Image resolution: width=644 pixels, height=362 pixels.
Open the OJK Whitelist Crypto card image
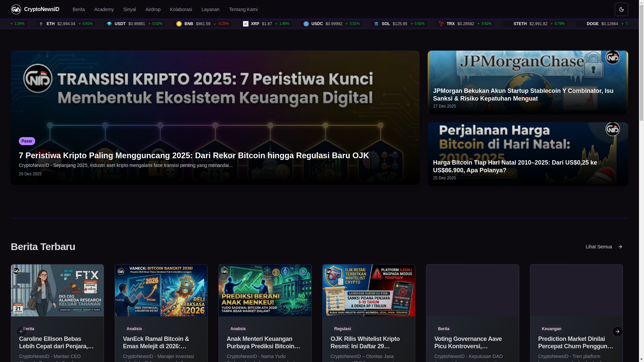coord(369,290)
